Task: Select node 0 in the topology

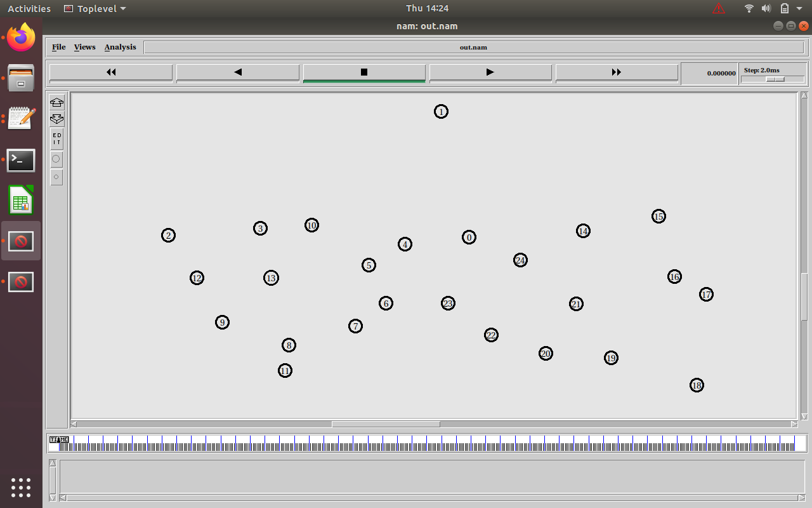Action: (469, 237)
